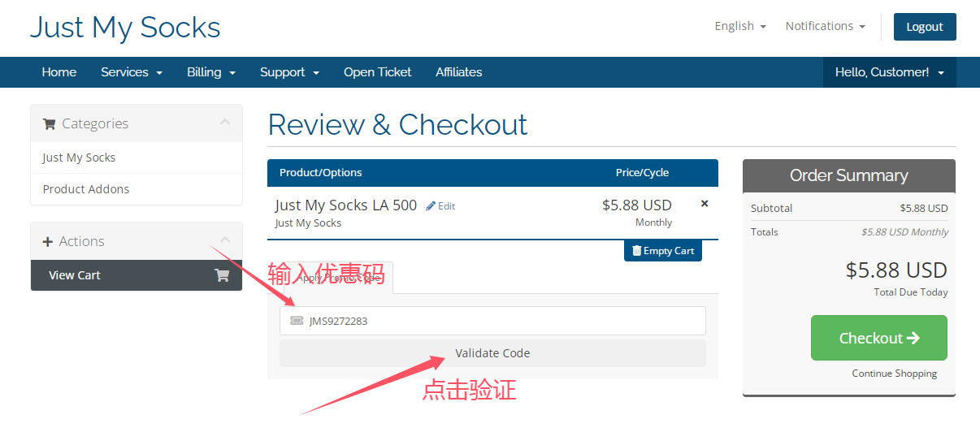Remove Just My Socks LA 500 item
Viewport: 980px width, 432px height.
[705, 204]
